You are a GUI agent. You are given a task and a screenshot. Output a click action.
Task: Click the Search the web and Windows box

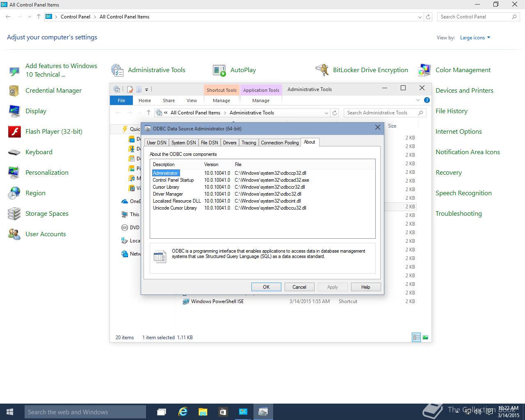point(85,412)
